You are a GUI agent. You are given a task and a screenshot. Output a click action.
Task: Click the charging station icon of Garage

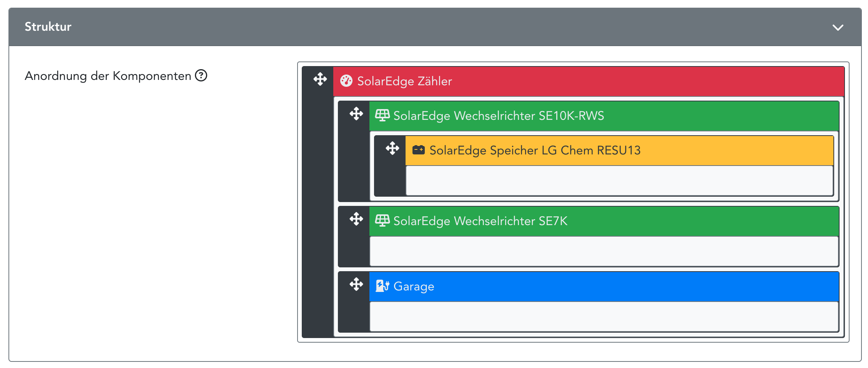[x=382, y=286]
